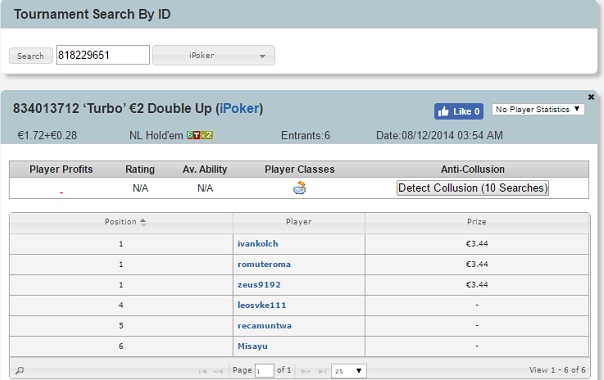The image size is (604, 380).
Task: Open player leosvke111 profile
Action: 262,305
